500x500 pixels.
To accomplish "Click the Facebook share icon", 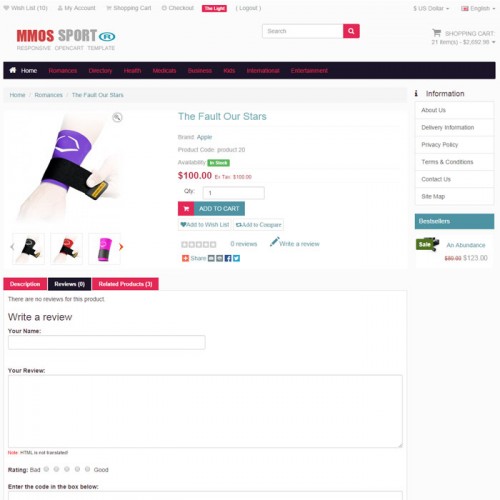I will point(228,258).
